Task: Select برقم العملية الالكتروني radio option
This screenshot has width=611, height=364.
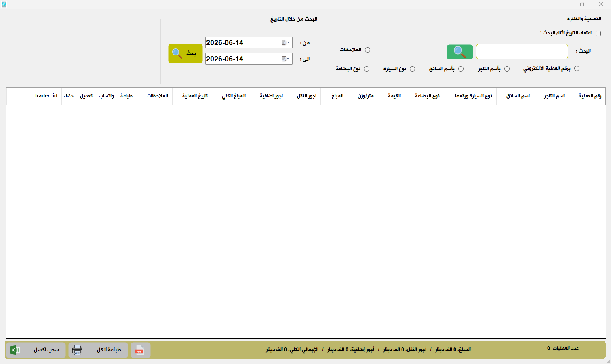Action: pos(577,69)
